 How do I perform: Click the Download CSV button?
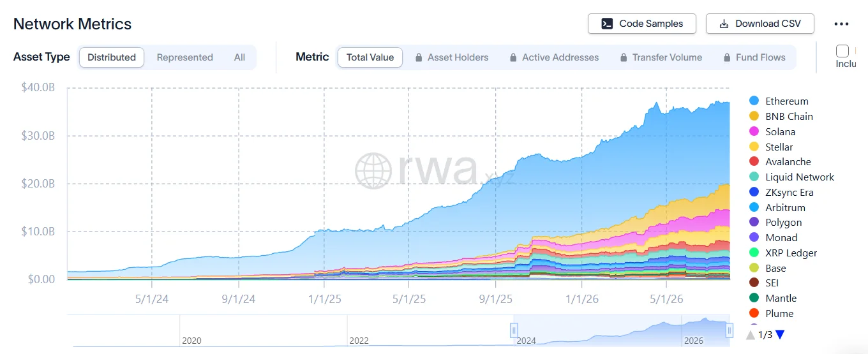coord(760,24)
